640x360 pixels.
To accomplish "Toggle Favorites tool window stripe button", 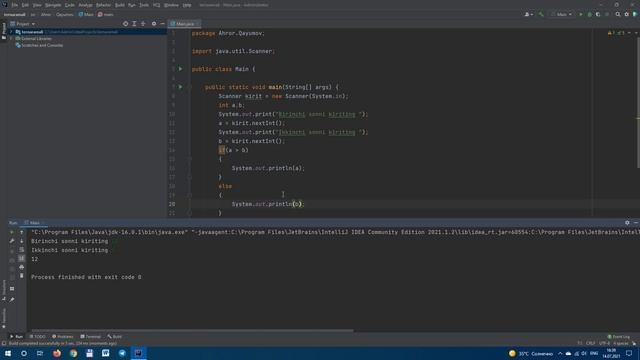I will point(4,318).
